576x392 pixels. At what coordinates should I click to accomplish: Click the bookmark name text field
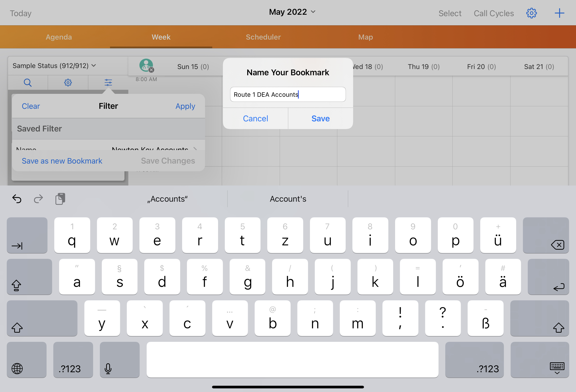[x=288, y=95]
